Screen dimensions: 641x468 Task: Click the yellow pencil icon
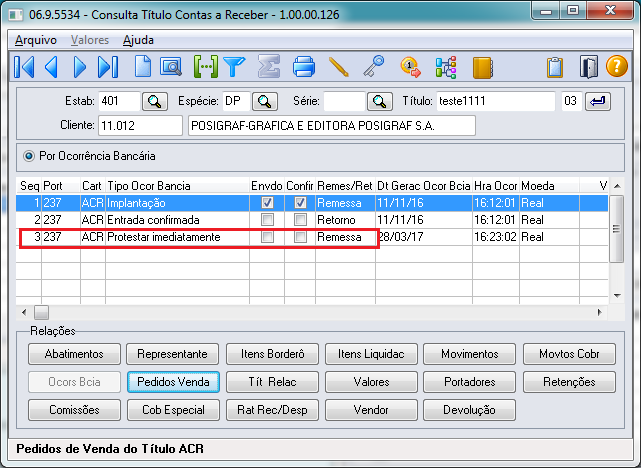pyautogui.click(x=338, y=66)
